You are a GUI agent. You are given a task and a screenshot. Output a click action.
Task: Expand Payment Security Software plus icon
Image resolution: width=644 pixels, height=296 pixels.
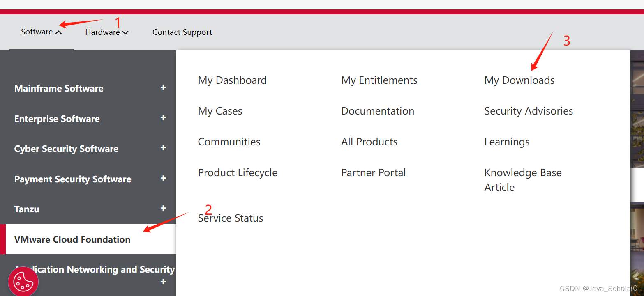[163, 178]
